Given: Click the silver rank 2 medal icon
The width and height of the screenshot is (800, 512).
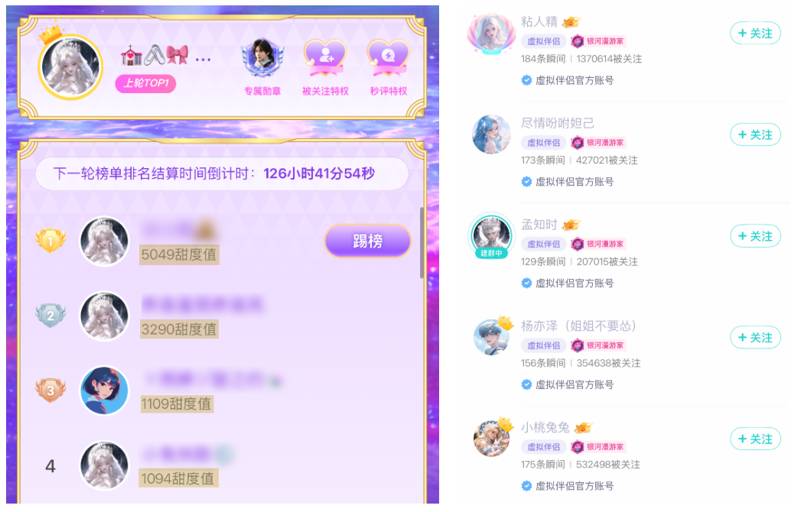Looking at the screenshot, I should tap(51, 315).
